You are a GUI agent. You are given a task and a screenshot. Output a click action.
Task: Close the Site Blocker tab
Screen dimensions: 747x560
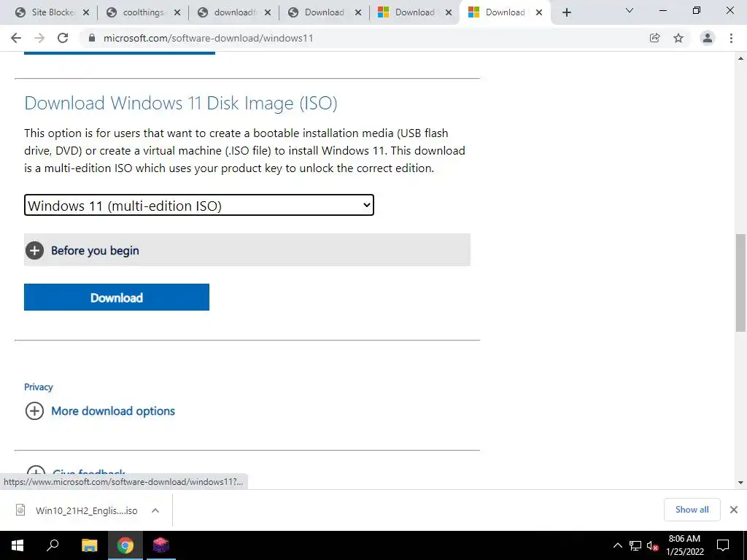(x=86, y=13)
